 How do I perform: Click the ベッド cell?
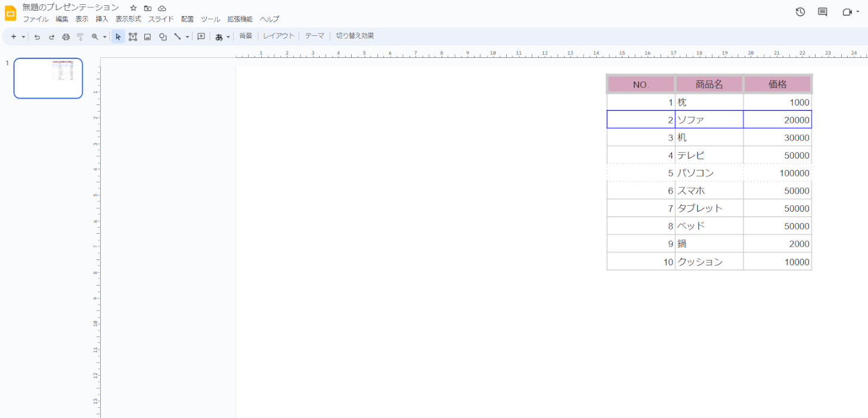709,226
